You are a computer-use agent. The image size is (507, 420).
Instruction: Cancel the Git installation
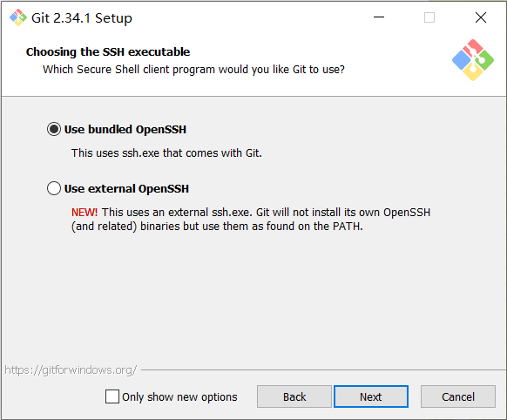pyautogui.click(x=458, y=396)
